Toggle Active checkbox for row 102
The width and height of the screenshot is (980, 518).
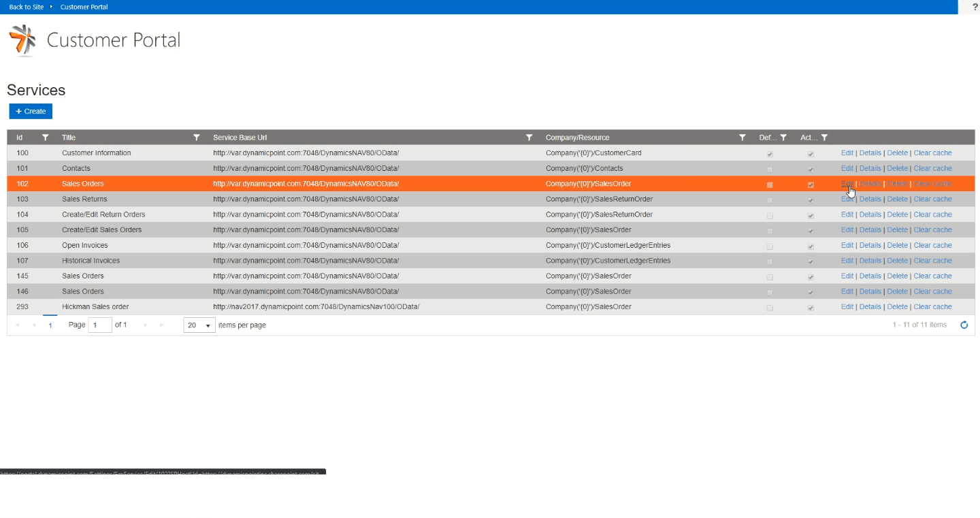click(x=811, y=184)
